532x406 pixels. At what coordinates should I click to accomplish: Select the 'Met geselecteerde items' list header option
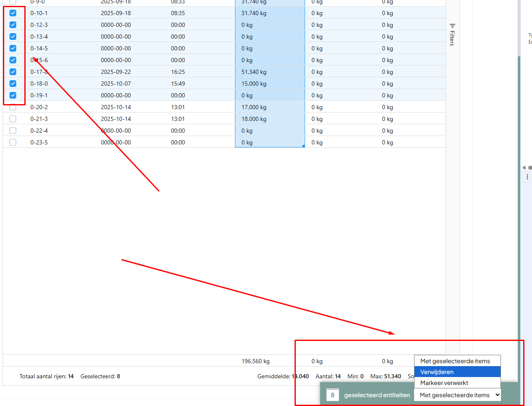coord(457,361)
